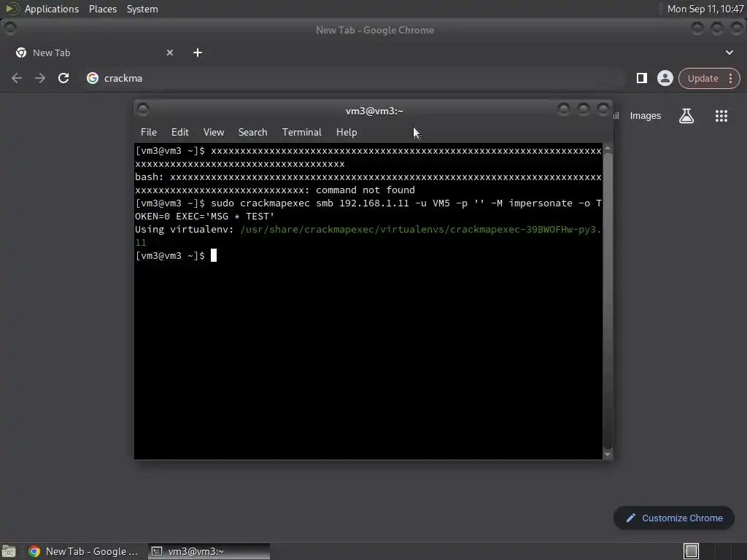
Task: Click the 'command not found' text
Action: (x=365, y=190)
